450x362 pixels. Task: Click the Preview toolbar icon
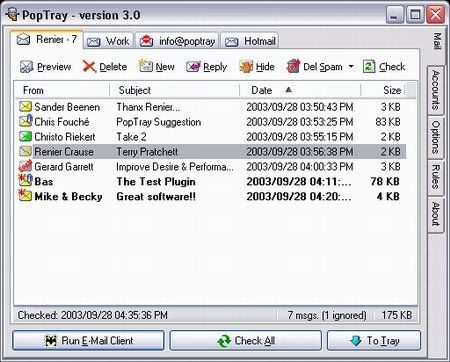point(26,67)
